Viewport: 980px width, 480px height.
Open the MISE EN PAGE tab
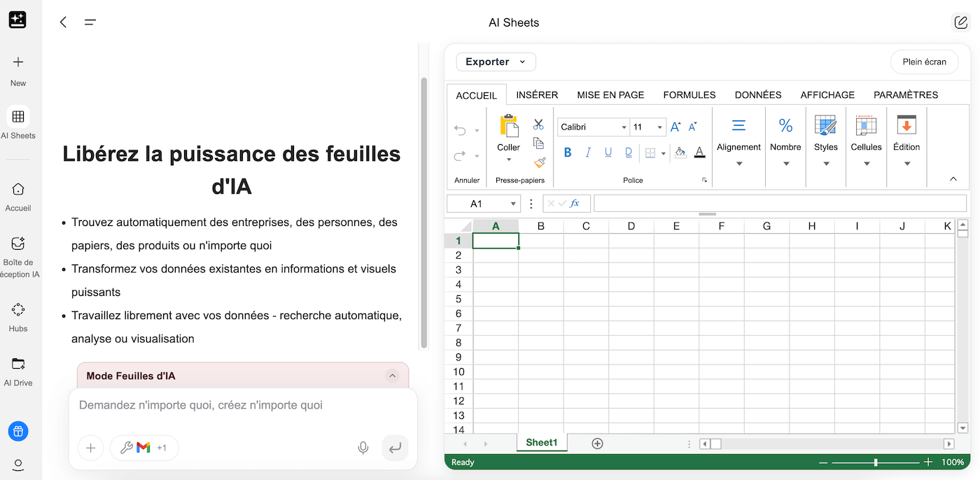pyautogui.click(x=610, y=94)
